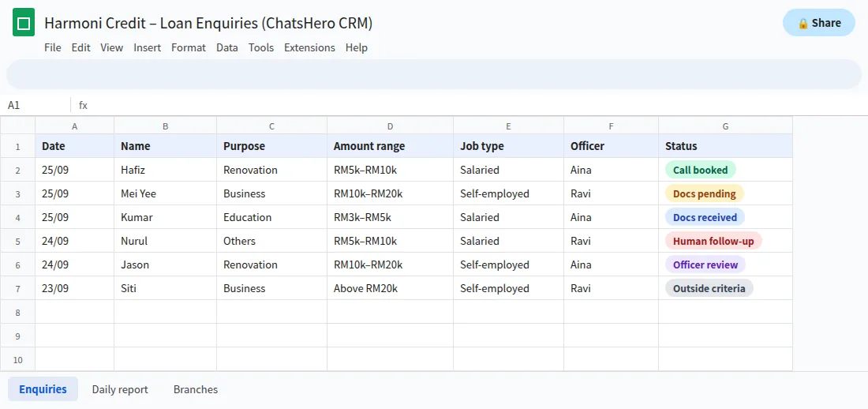
Task: Click the document title Harmoni Credit – Loan Enquiries
Action: (x=208, y=23)
